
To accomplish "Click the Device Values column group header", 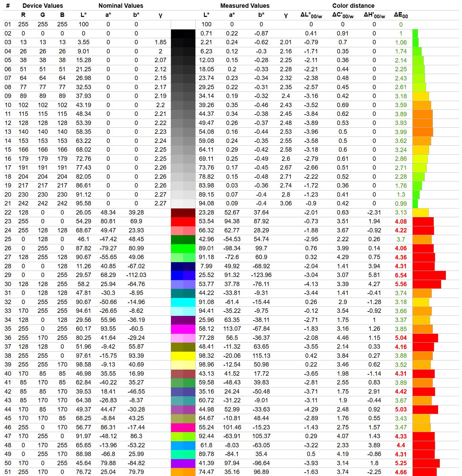I will (x=43, y=6).
